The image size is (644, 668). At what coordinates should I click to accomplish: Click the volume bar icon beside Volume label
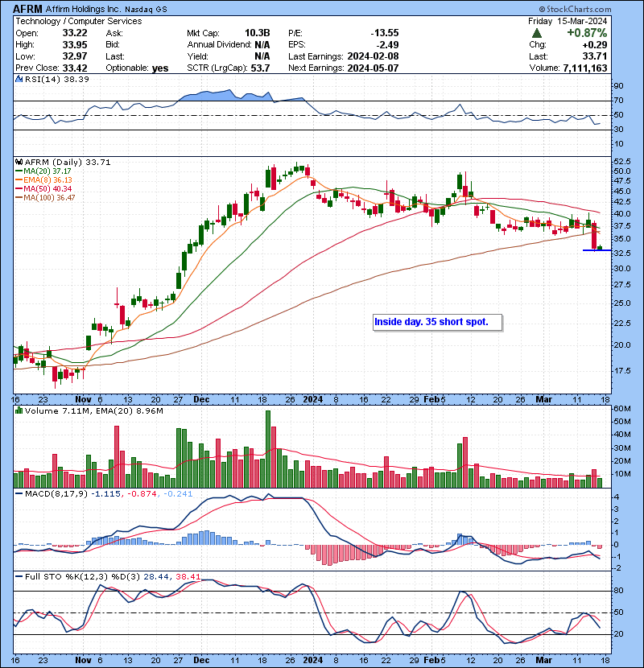19,410
